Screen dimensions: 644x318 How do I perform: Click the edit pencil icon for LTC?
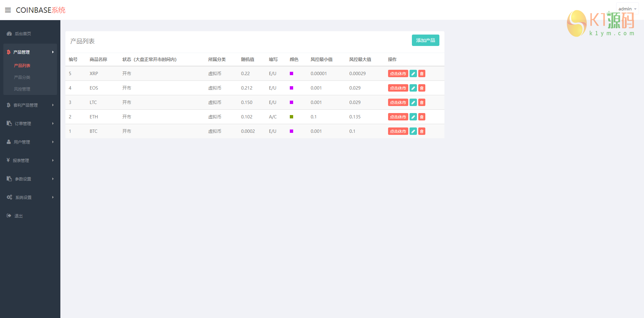click(413, 103)
